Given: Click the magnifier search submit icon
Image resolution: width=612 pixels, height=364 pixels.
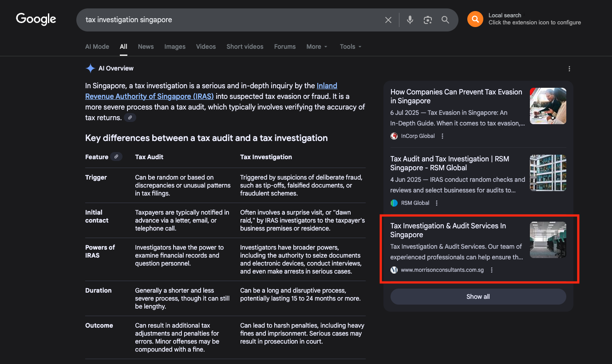Looking at the screenshot, I should pos(445,20).
